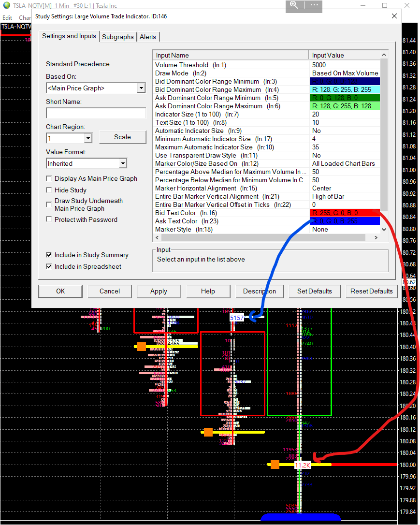Image resolution: width=420 pixels, height=525 pixels.
Task: Select the Marker Style row
Action: (266, 229)
